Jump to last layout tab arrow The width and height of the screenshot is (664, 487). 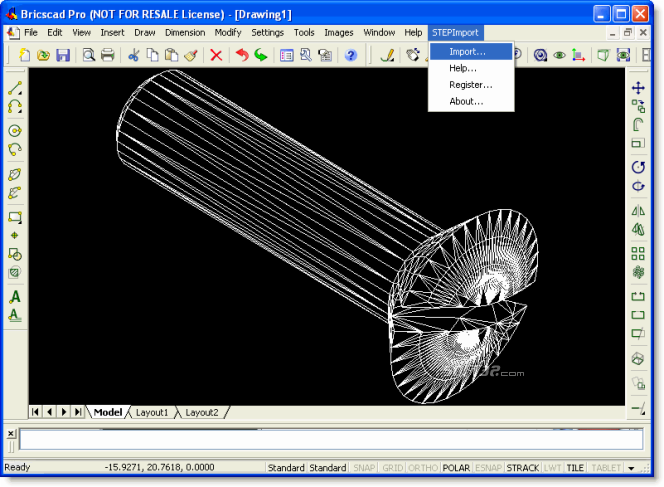(x=78, y=412)
